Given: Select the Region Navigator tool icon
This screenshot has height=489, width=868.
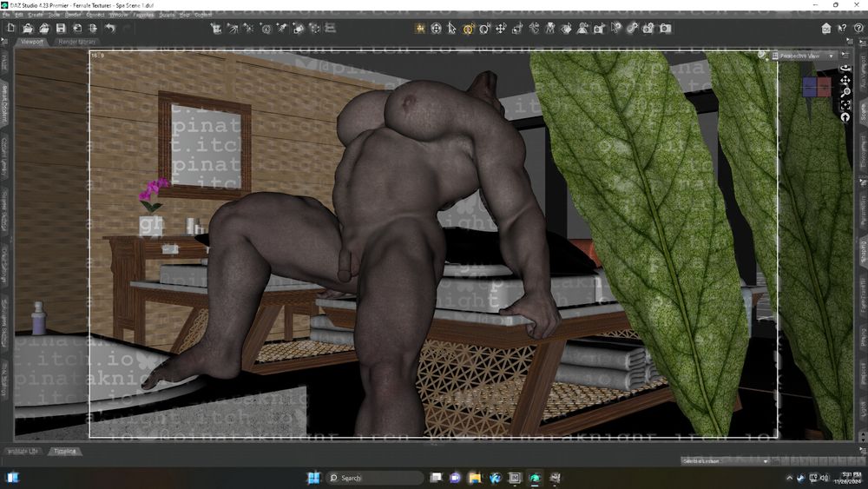Looking at the screenshot, I should tap(582, 29).
